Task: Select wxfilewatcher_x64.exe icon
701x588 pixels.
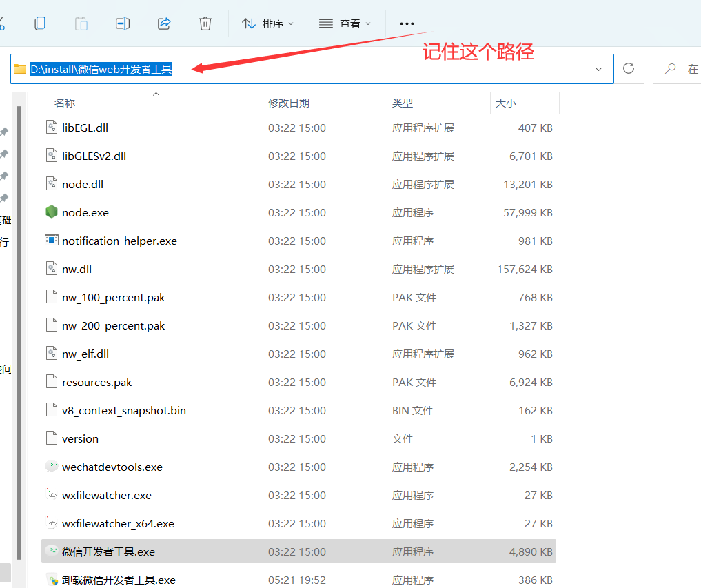Action: (52, 523)
